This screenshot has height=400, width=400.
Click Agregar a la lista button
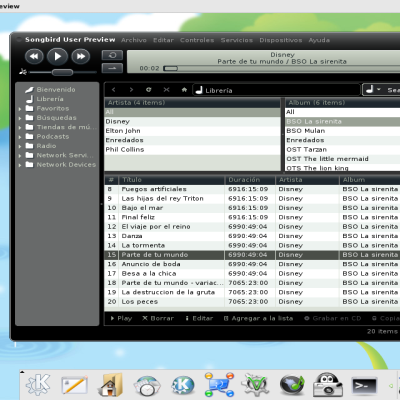pos(258,318)
